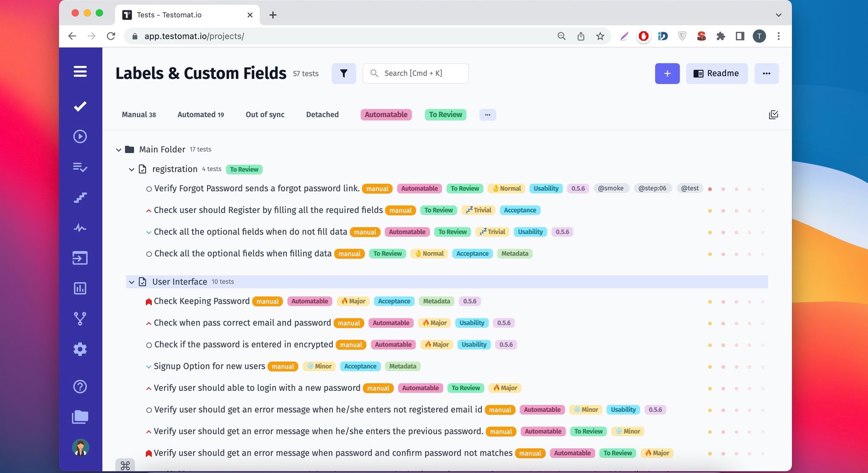Click the browser address bar URL
The height and width of the screenshot is (473, 868).
tap(194, 36)
